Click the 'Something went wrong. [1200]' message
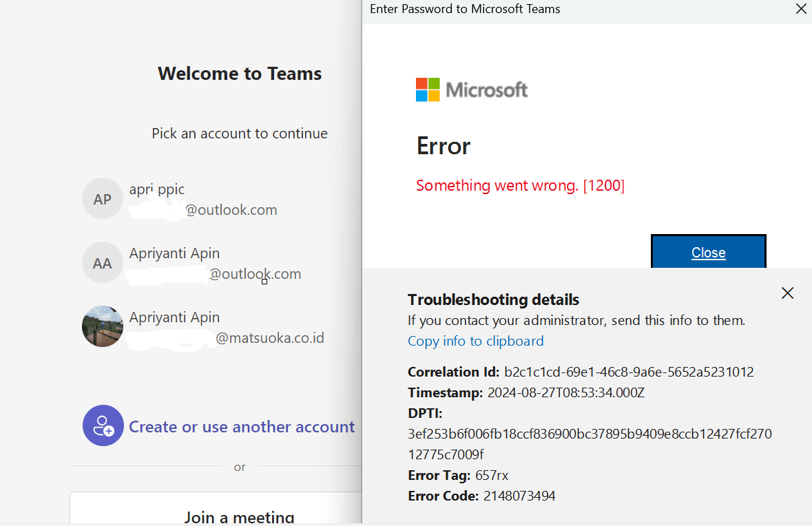Image resolution: width=812 pixels, height=526 pixels. point(520,185)
